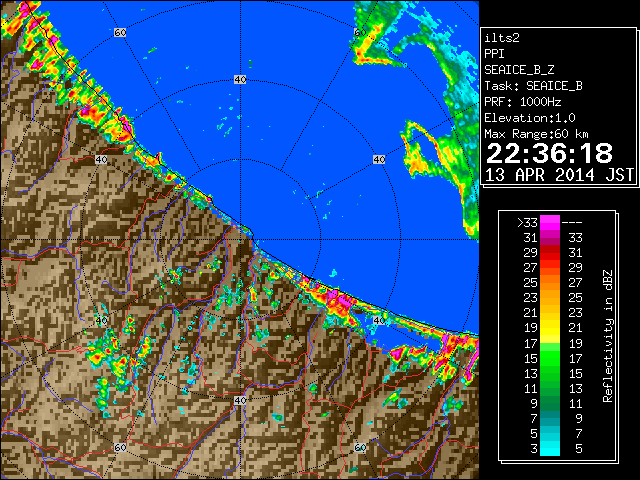Click the "PRF: 1000Hz" entry
This screenshot has width=640, height=480.
523,102
